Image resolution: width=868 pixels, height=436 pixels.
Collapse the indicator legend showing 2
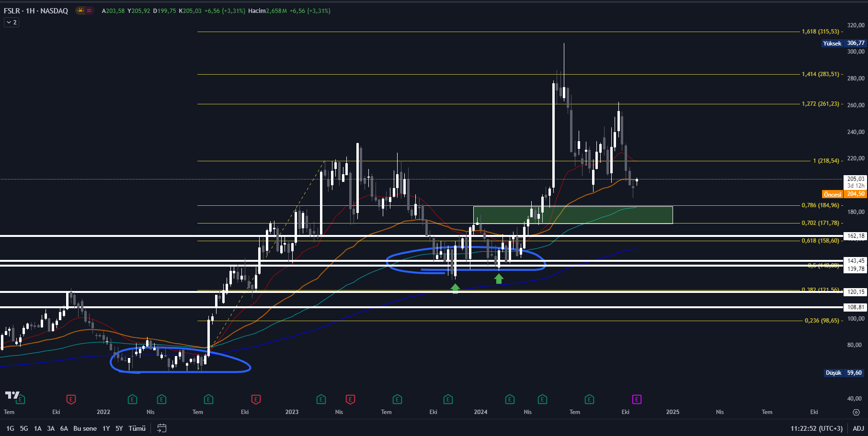11,22
